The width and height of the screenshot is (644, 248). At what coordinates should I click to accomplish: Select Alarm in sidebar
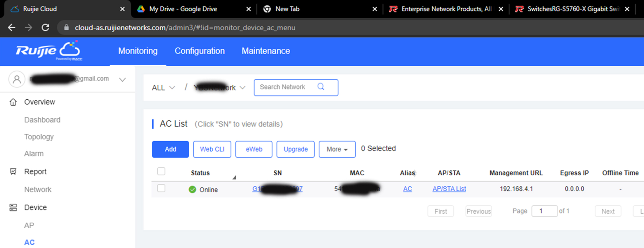point(34,154)
